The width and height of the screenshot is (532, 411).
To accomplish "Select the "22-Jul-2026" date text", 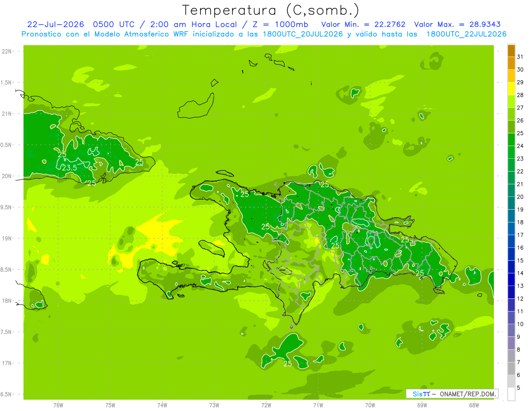I will coord(55,24).
